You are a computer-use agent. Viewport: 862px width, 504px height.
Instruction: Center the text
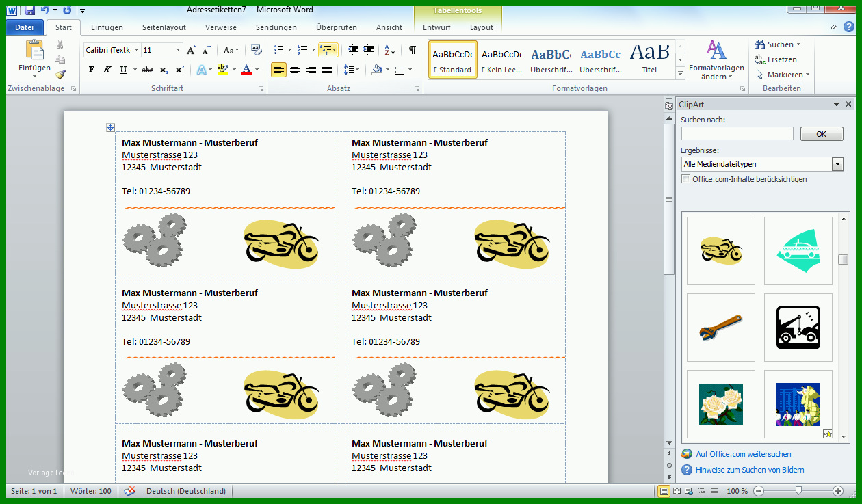coord(295,70)
